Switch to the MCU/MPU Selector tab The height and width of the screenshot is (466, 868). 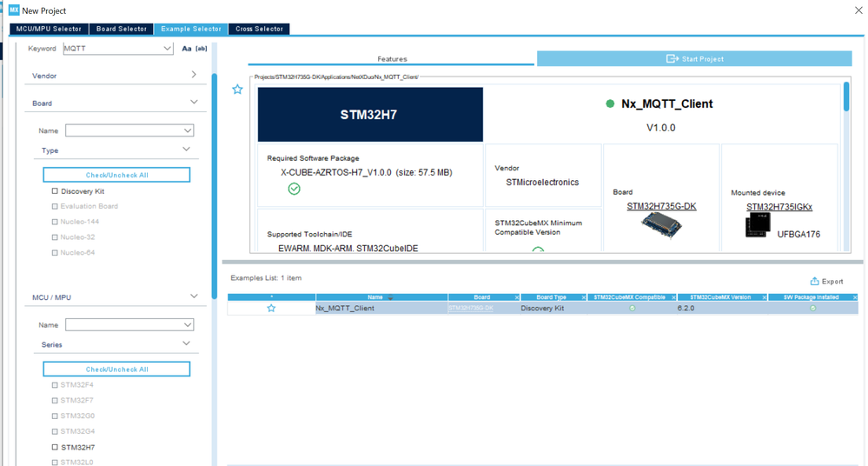point(49,29)
